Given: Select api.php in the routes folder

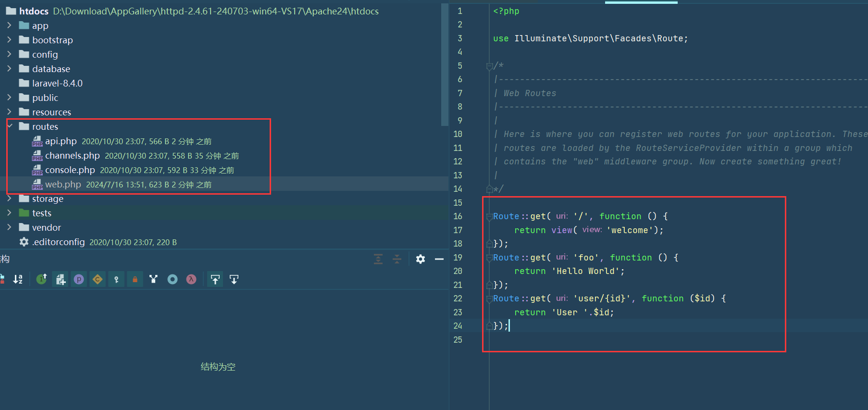Looking at the screenshot, I should coord(61,141).
